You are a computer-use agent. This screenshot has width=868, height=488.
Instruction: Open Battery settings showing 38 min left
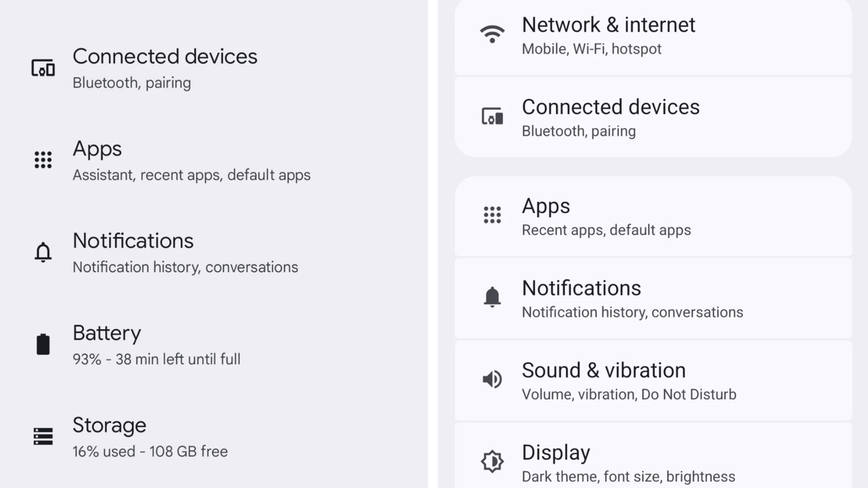[x=156, y=344]
